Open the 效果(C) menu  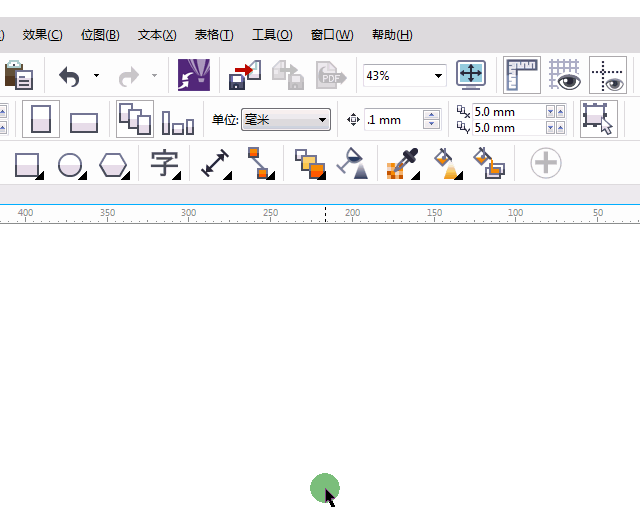coord(42,35)
